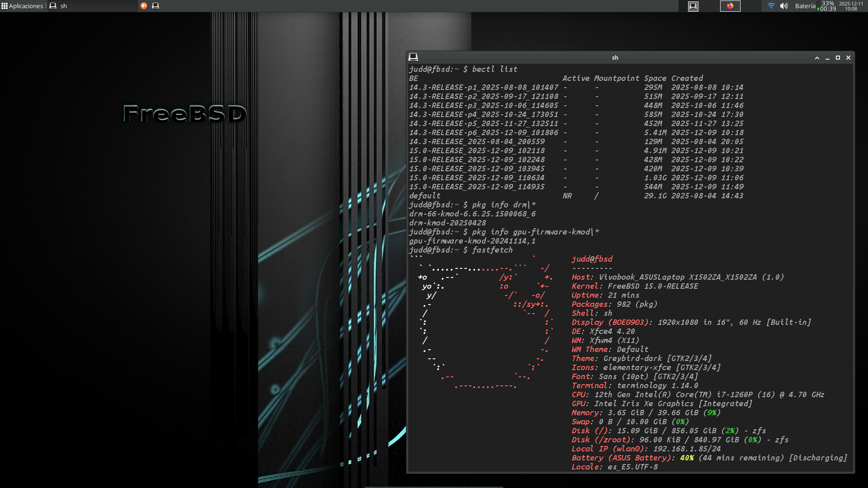Mute system audio via the speaker icon

[784, 6]
